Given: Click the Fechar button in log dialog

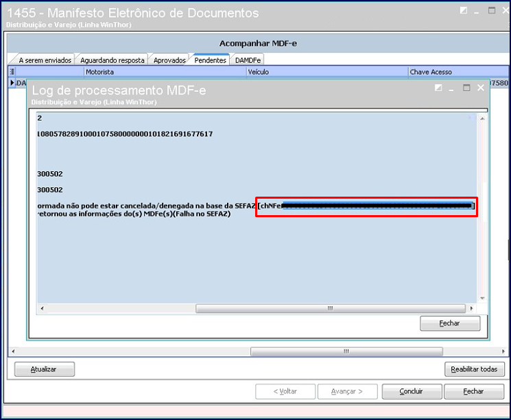Looking at the screenshot, I should [450, 323].
